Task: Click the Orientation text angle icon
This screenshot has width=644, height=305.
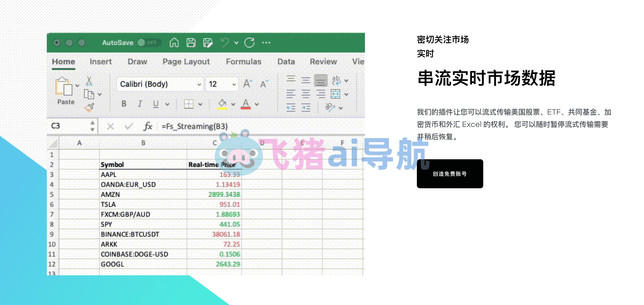Action: click(x=330, y=107)
